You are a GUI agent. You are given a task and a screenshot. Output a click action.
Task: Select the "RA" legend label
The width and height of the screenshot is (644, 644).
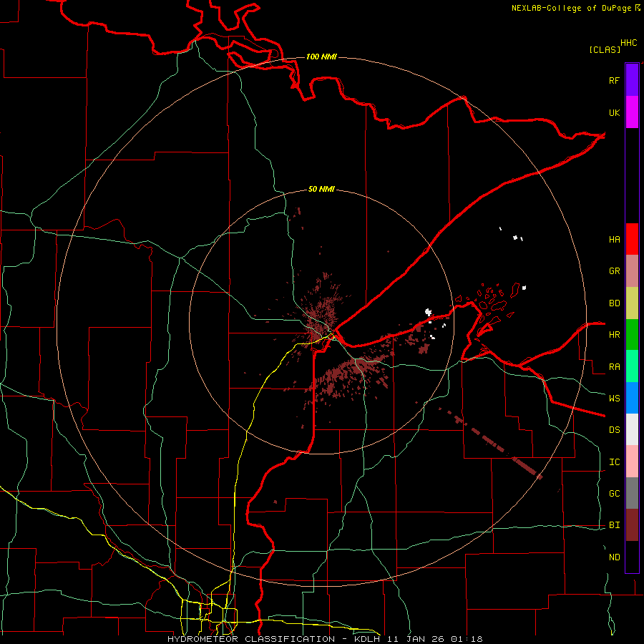(614, 367)
